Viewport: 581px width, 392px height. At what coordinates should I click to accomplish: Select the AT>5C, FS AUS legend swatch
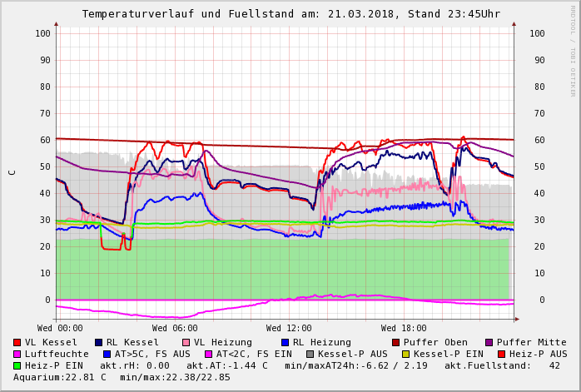[107, 354]
